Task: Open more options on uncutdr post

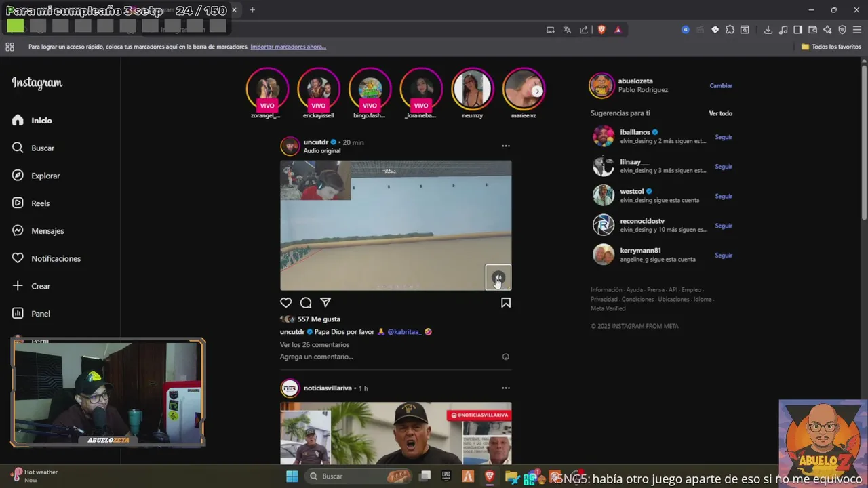Action: 505,146
